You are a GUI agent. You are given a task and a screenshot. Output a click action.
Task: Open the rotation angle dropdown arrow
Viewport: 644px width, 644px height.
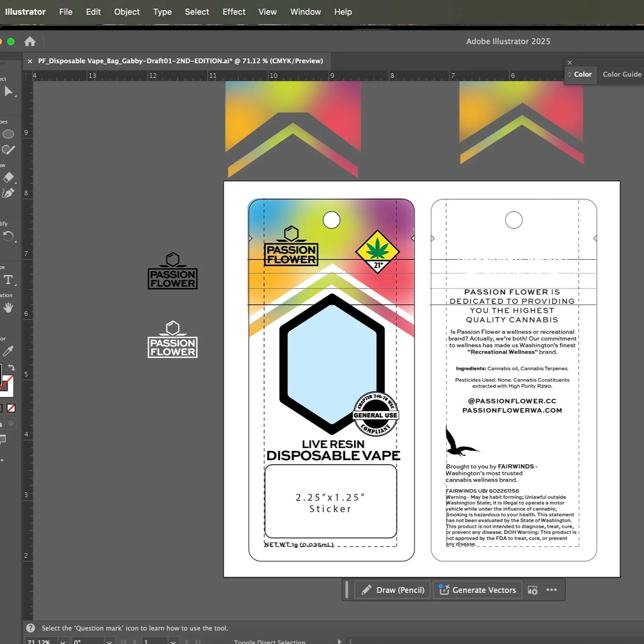coord(109,641)
